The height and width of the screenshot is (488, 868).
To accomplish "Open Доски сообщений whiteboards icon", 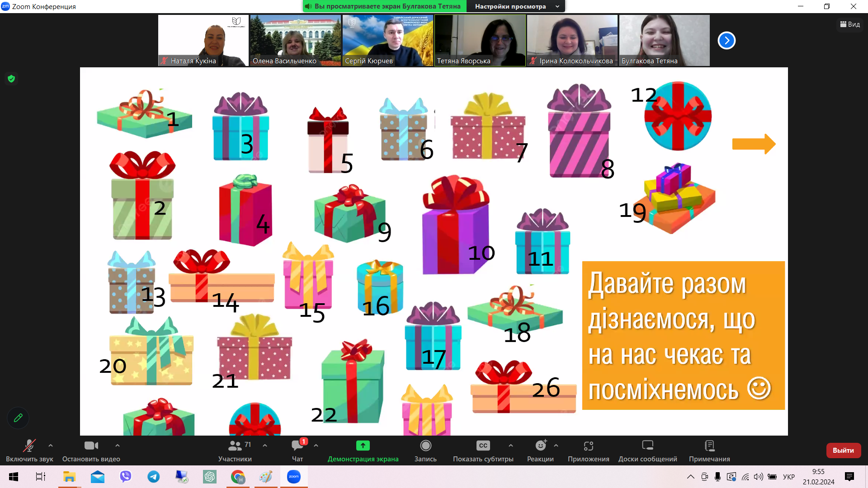I will (x=647, y=446).
